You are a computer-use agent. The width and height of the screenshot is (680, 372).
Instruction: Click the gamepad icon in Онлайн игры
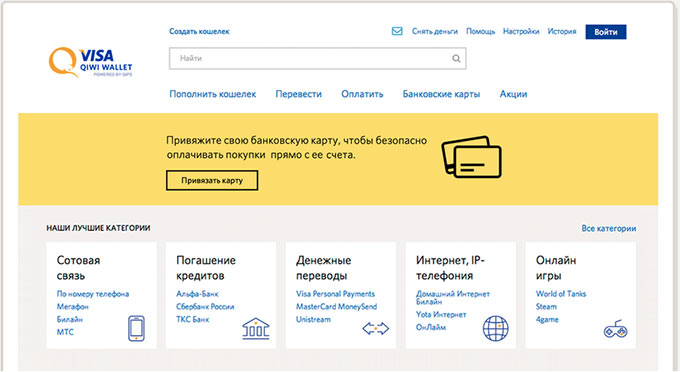pyautogui.click(x=615, y=329)
